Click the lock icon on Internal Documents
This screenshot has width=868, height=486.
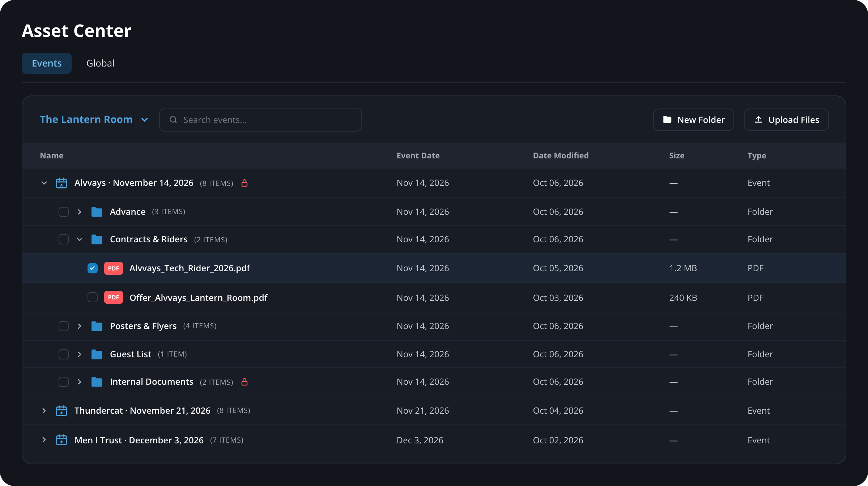pyautogui.click(x=244, y=382)
